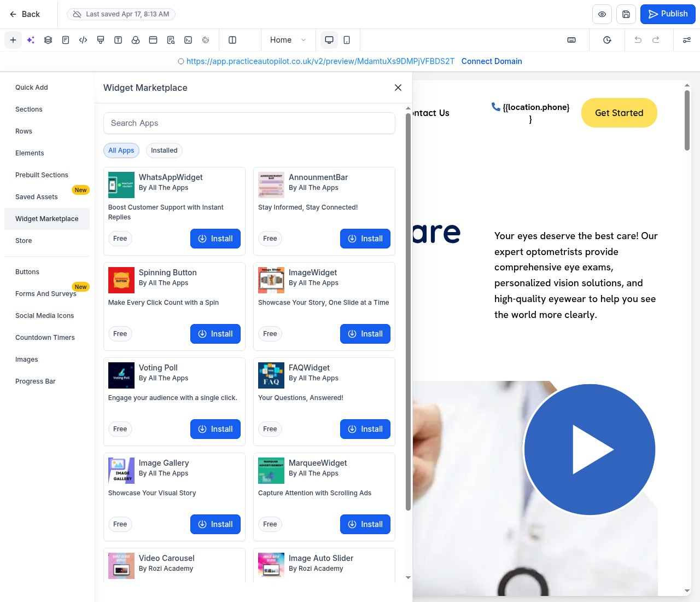Open Quick Add in sidebar
The height and width of the screenshot is (602, 700).
tap(47, 88)
